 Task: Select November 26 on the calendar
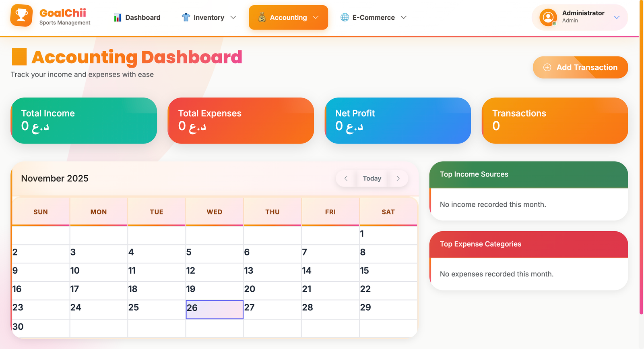pyautogui.click(x=215, y=310)
